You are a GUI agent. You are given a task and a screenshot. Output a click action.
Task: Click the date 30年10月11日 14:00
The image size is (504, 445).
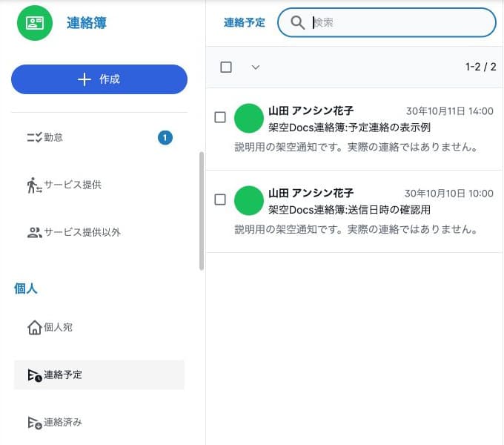click(450, 111)
